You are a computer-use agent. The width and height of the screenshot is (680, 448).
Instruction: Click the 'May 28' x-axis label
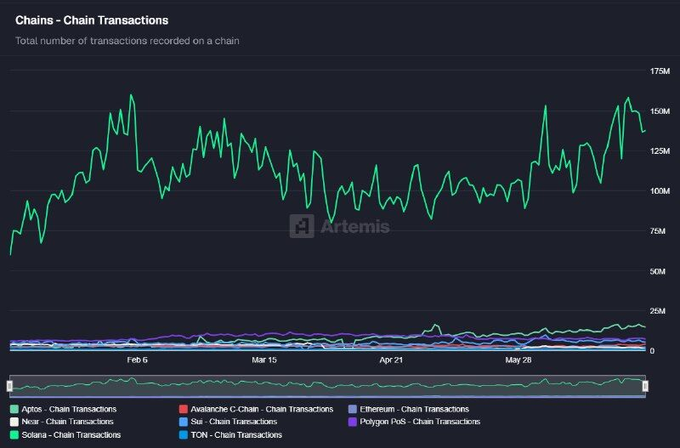click(x=518, y=360)
